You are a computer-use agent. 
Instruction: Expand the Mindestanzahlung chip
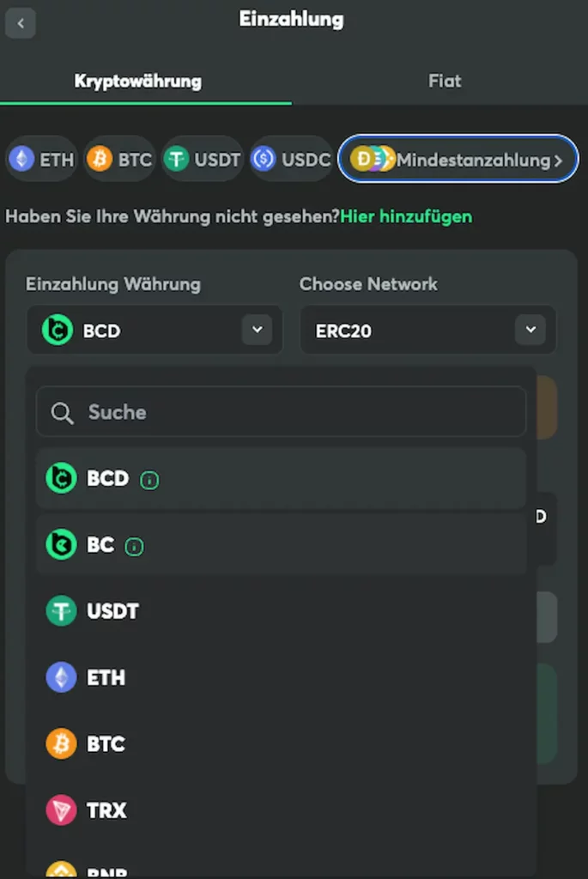tap(458, 159)
